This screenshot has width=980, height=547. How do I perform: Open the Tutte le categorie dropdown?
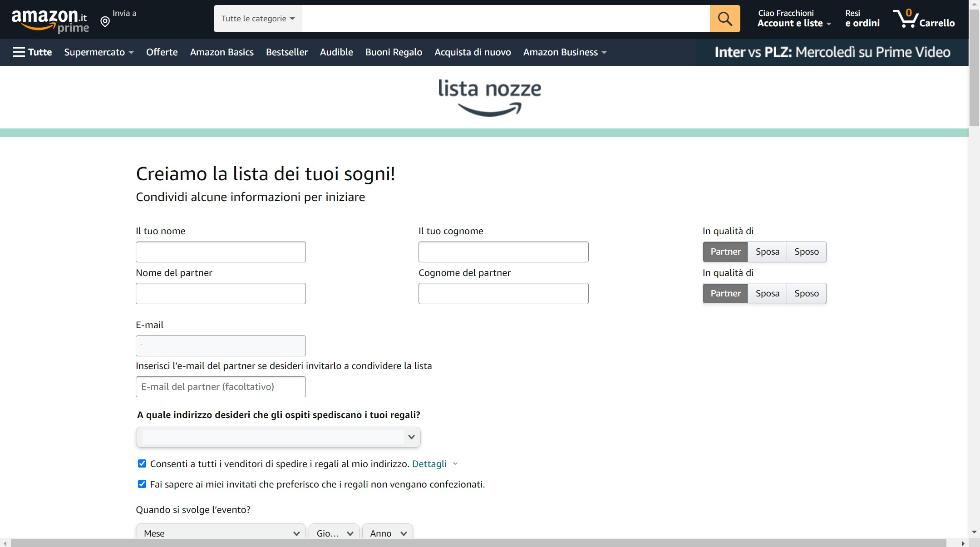pos(256,19)
